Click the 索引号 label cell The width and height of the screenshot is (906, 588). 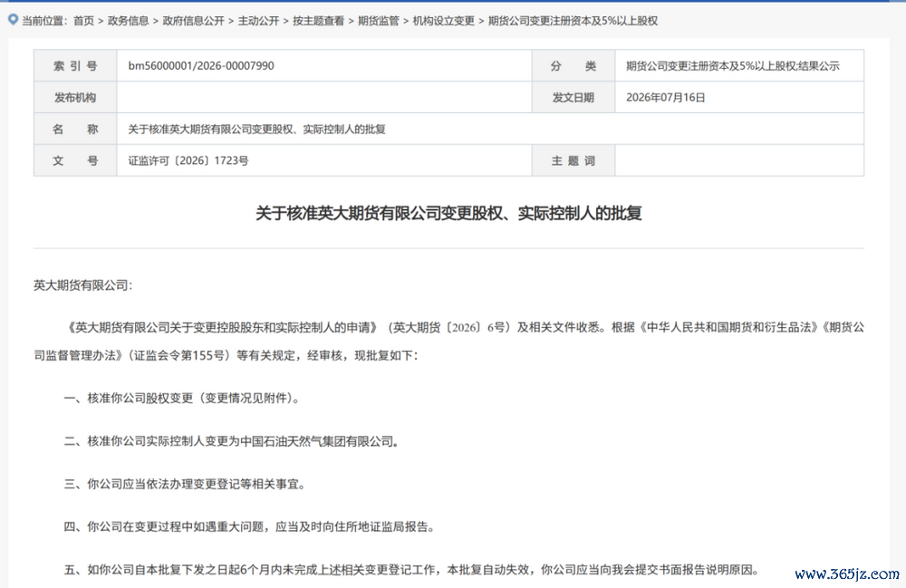76,66
